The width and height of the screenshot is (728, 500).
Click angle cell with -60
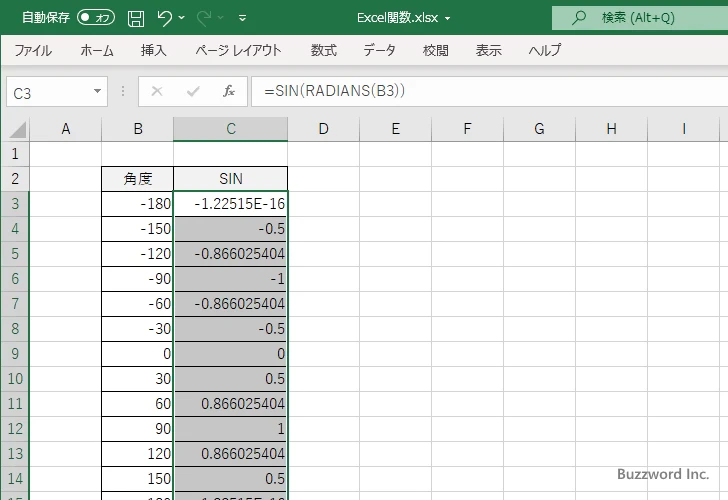point(137,304)
